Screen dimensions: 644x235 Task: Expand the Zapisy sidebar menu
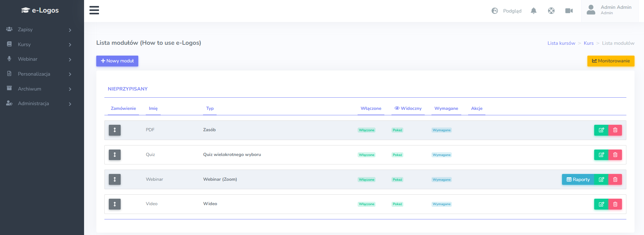point(39,30)
